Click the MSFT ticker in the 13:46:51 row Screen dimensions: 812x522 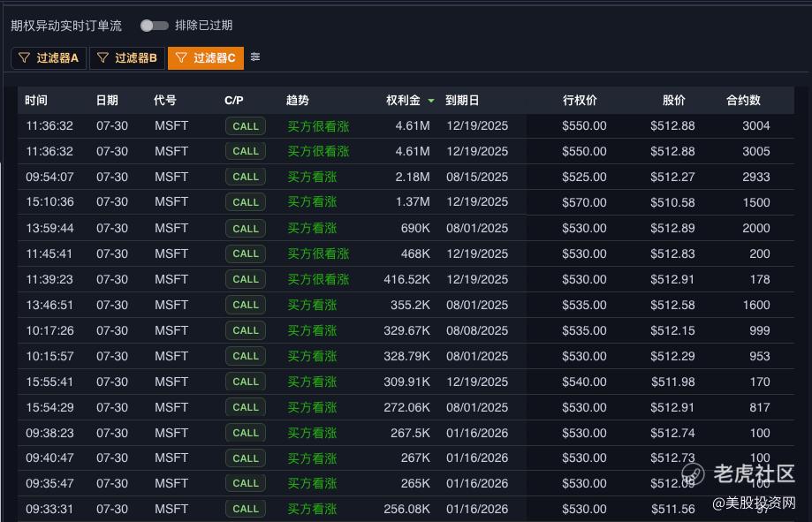pyautogui.click(x=171, y=305)
